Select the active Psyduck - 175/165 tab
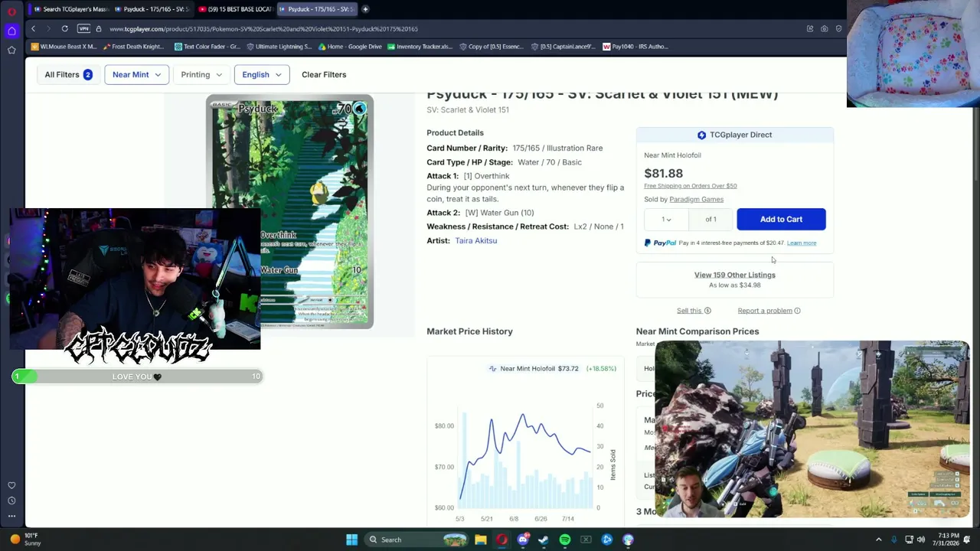The height and width of the screenshot is (551, 980). point(316,9)
